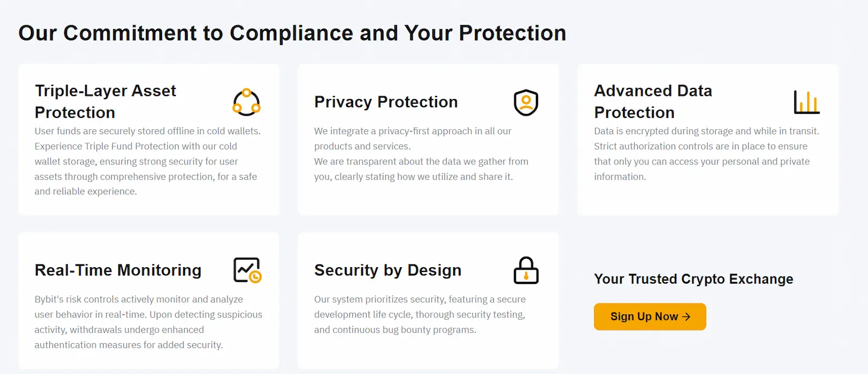The width and height of the screenshot is (868, 374).
Task: Click the transparent data usage sentence
Action: click(x=421, y=169)
